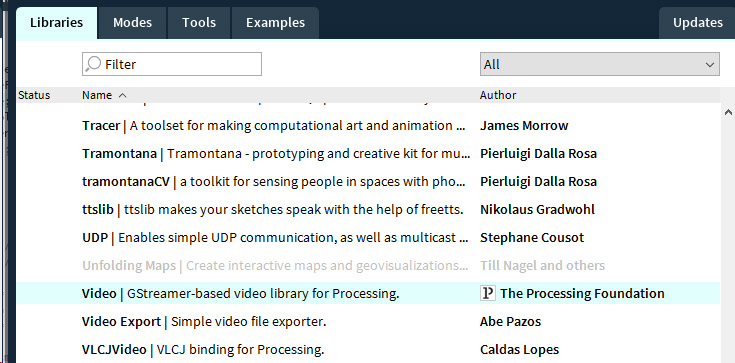The width and height of the screenshot is (735, 363).
Task: Select the Video GStreamer library row
Action: pos(368,293)
